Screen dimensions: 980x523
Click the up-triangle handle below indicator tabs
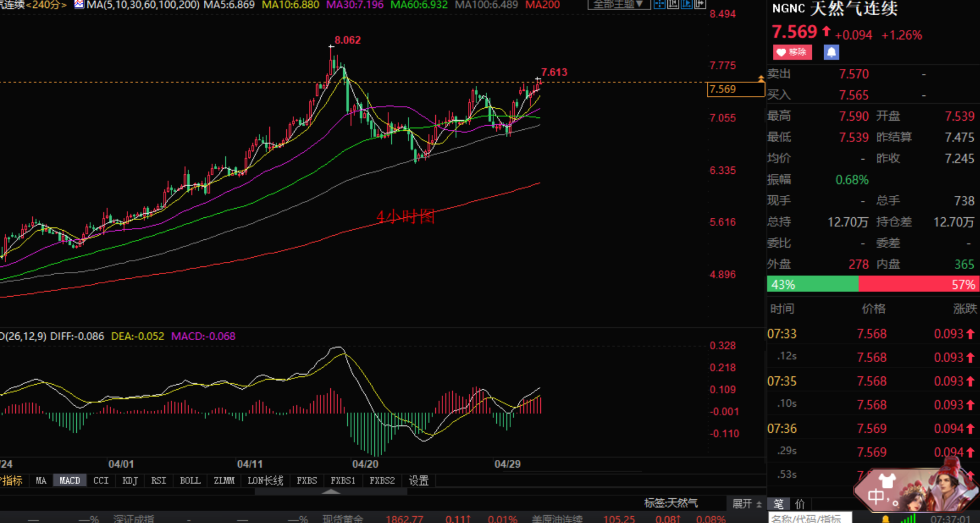[x=331, y=492]
